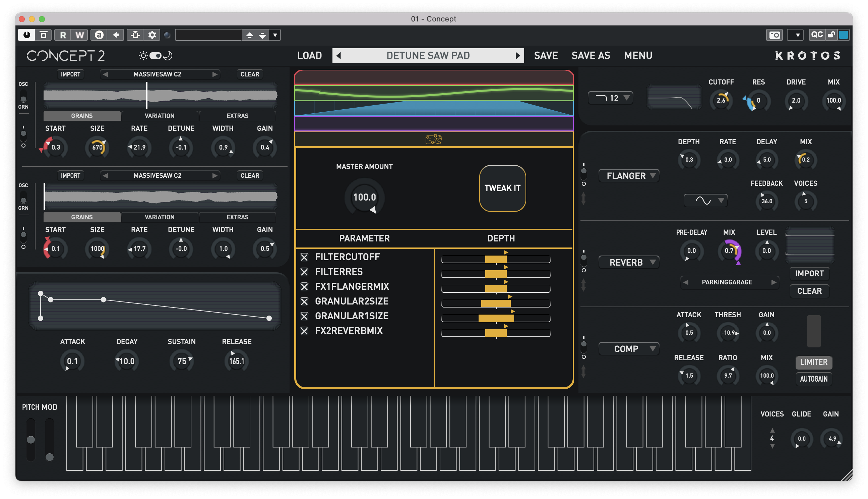Open the REVERB effect dropdown
Screen dimensions: 868x499
tap(629, 263)
